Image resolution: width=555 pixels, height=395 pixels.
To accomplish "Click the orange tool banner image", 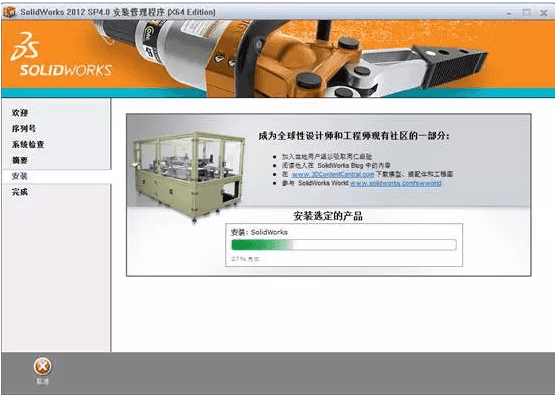I will click(x=278, y=59).
